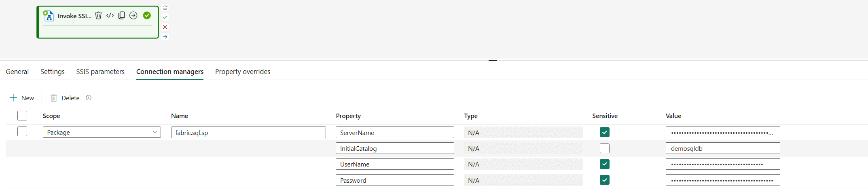Screen dimensions: 868x194
Task: Copy the Invoke SSIS activity
Action: (122, 16)
